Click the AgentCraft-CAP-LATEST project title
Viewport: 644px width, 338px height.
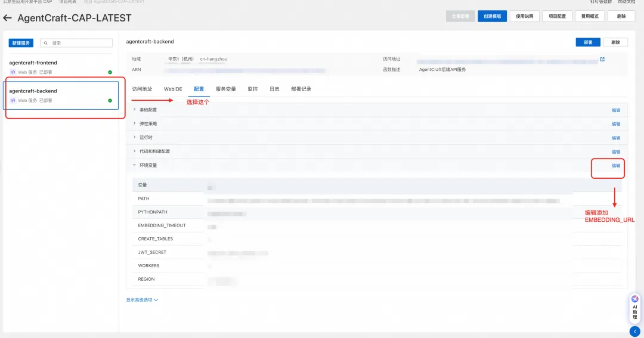click(75, 18)
